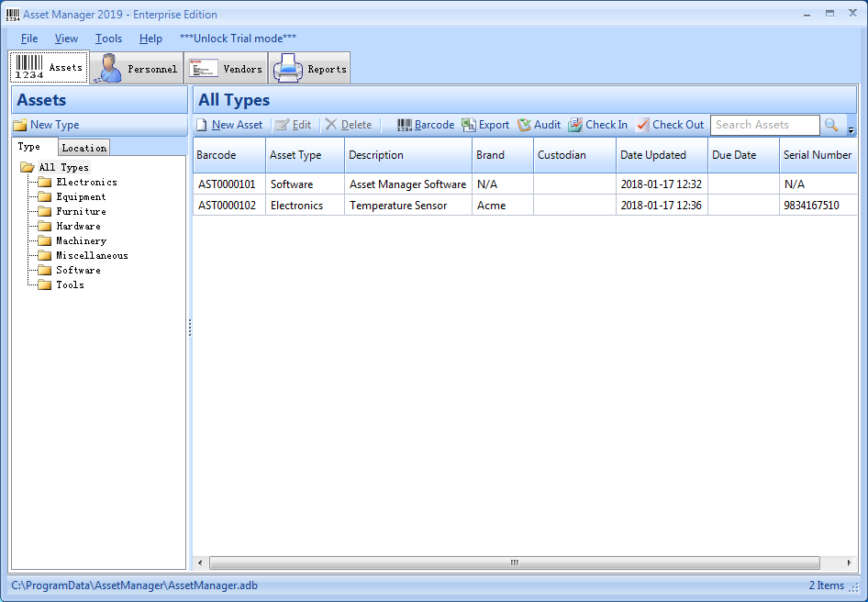The image size is (868, 602).
Task: Select the Type tab
Action: [x=29, y=147]
